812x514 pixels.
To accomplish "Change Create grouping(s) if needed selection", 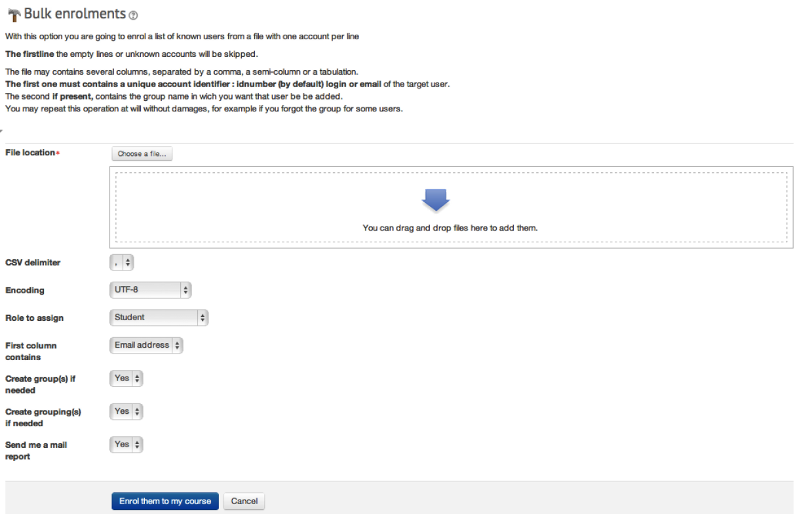I will coord(126,411).
